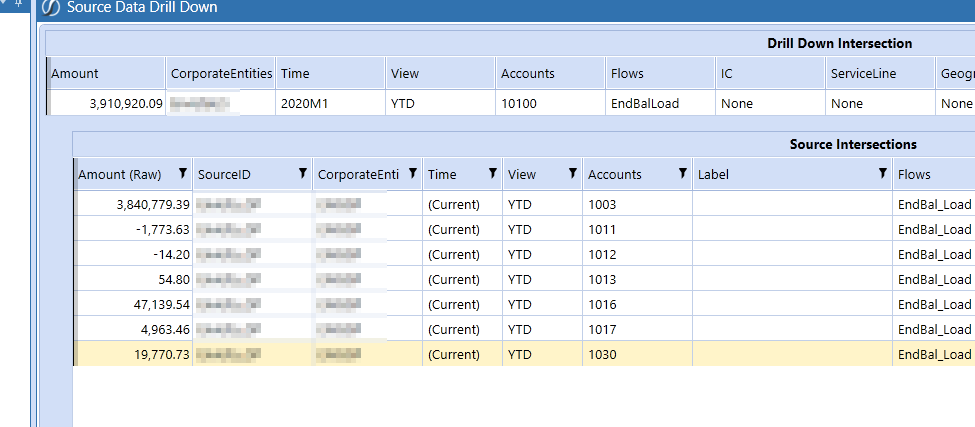The width and height of the screenshot is (975, 427).
Task: Select amount -14.20 cell
Action: click(134, 254)
